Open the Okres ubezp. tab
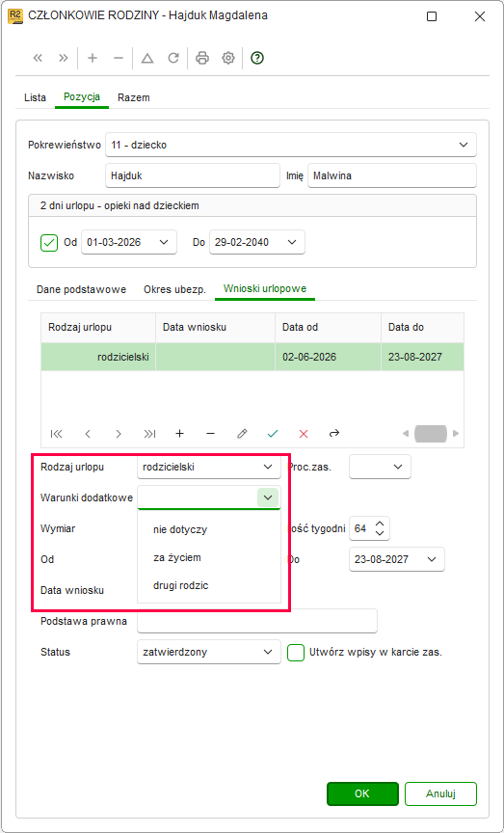The width and height of the screenshot is (504, 833). tap(174, 289)
